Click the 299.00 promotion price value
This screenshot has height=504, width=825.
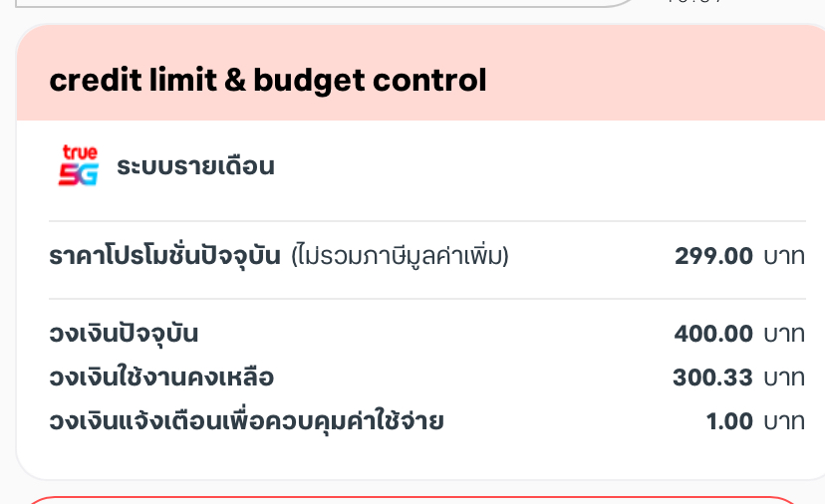[713, 257]
